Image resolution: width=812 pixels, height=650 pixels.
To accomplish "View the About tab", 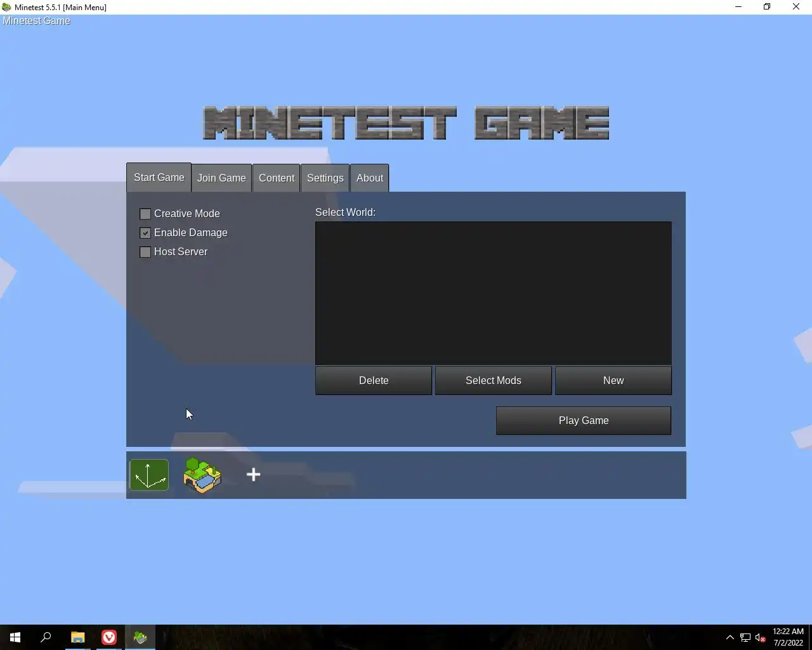I will click(370, 178).
